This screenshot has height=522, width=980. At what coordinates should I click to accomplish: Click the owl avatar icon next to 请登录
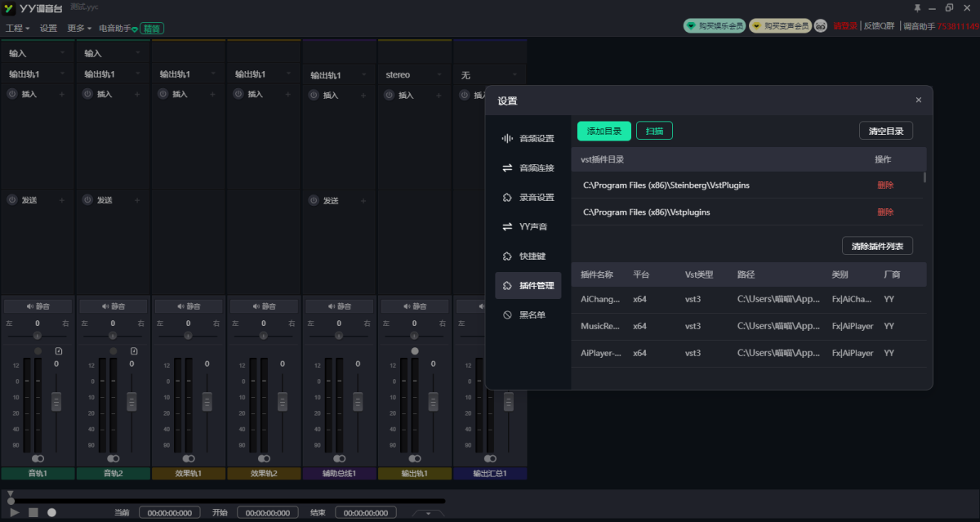821,26
